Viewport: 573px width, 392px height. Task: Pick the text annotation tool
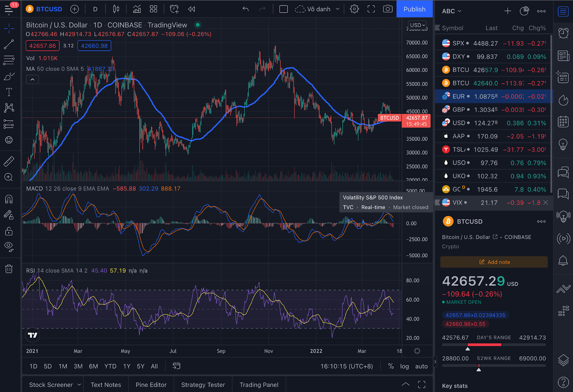(9, 92)
